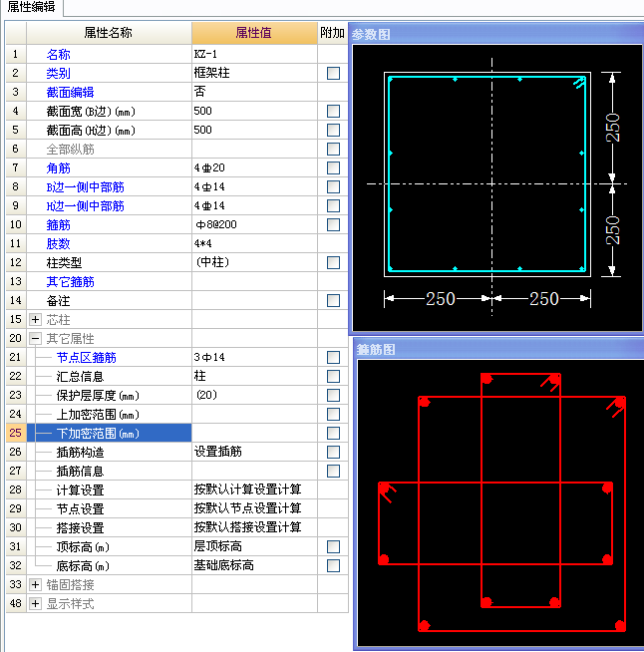Tick the 附加 checkbox for 上加密范围
Screen dimensions: 644x652
pyautogui.click(x=333, y=414)
